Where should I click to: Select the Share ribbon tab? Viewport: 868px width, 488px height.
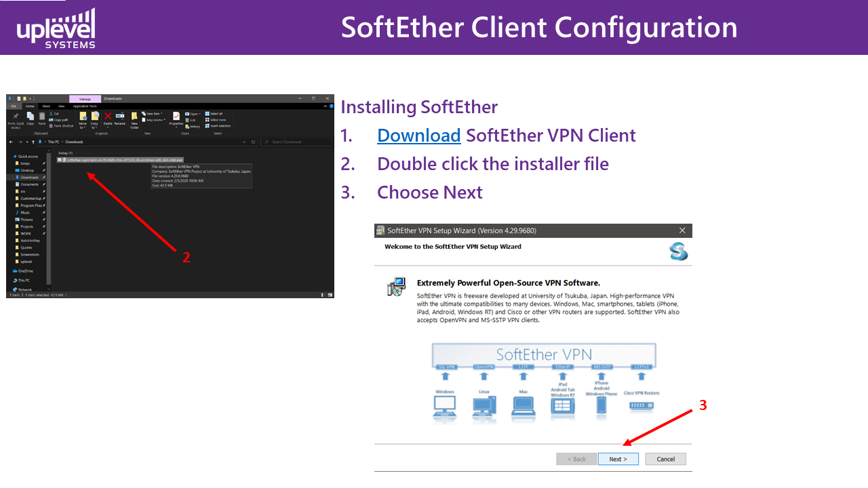click(46, 106)
